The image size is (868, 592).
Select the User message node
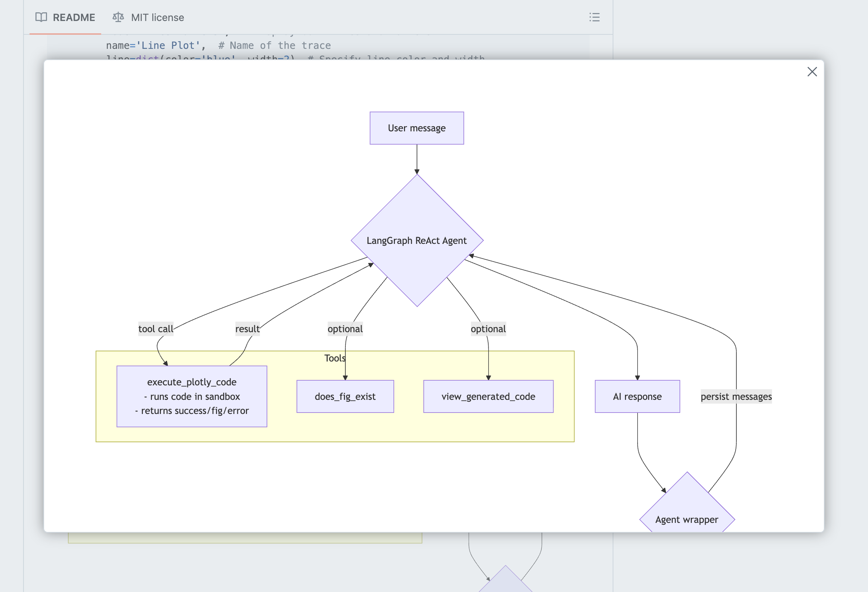coord(417,128)
